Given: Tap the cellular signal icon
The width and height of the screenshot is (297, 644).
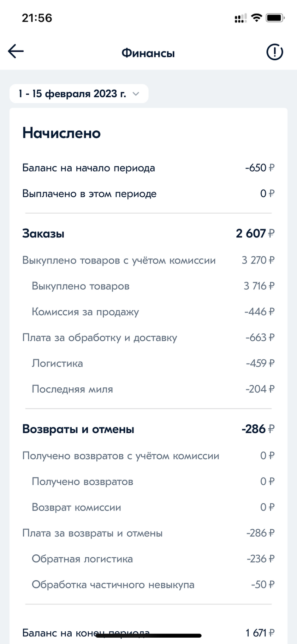Looking at the screenshot, I should [x=240, y=18].
